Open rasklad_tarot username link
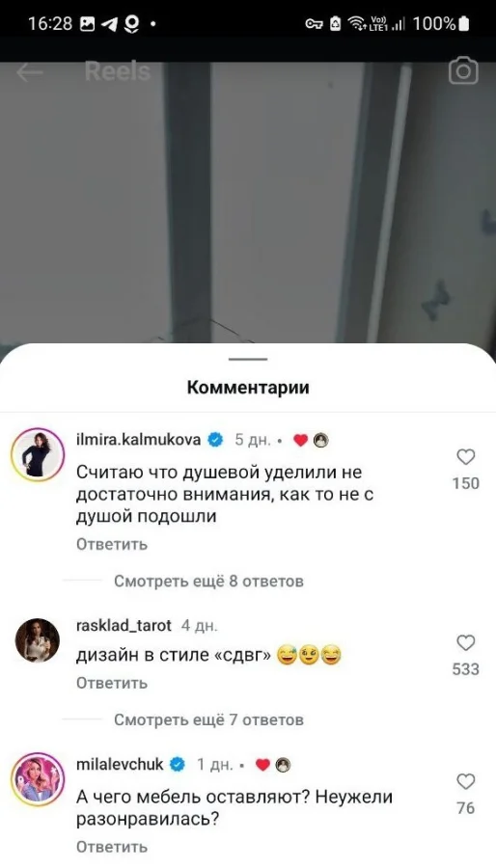496x868 pixels. tap(124, 626)
